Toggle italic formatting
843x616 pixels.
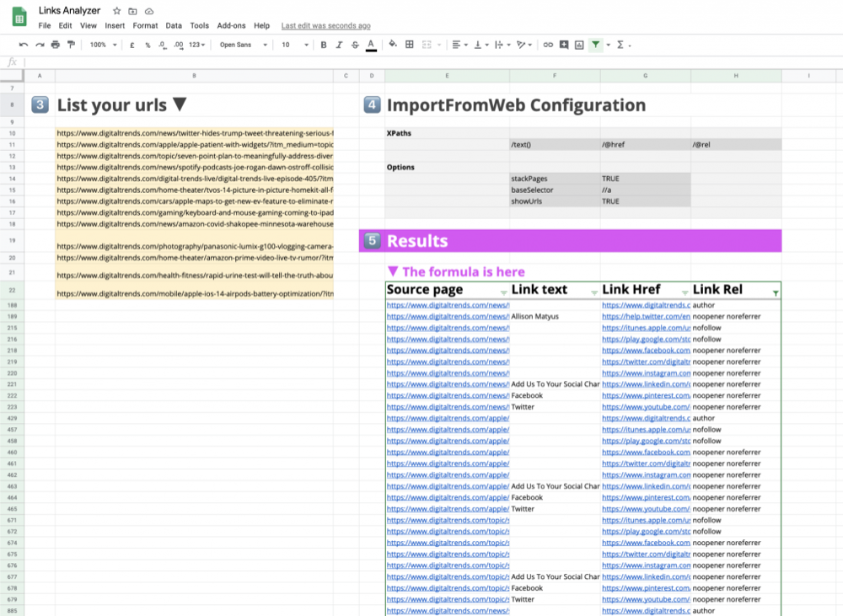[x=339, y=46]
